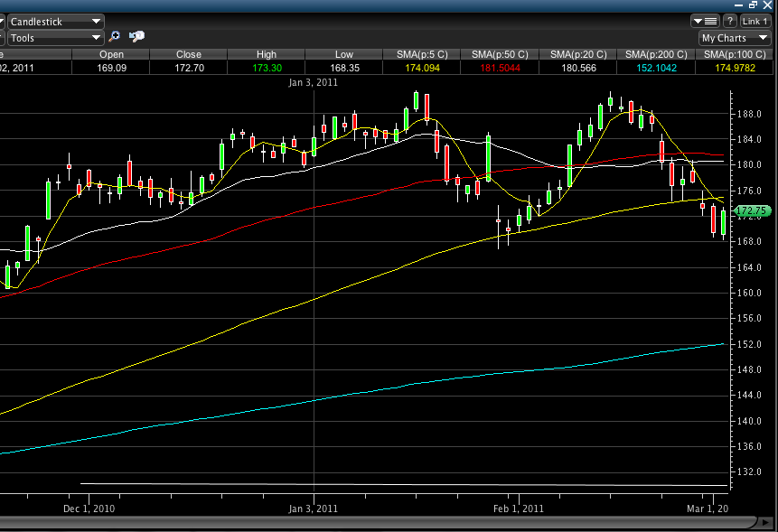Click the Link 1 button
This screenshot has height=532, width=778.
coord(755,21)
